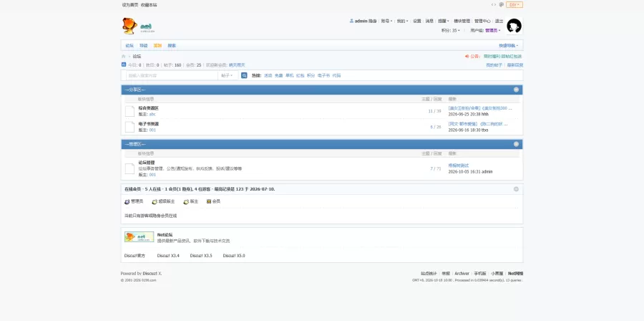Click the 代码 hot search keyword
Image resolution: width=644 pixels, height=321 pixels.
pos(336,76)
